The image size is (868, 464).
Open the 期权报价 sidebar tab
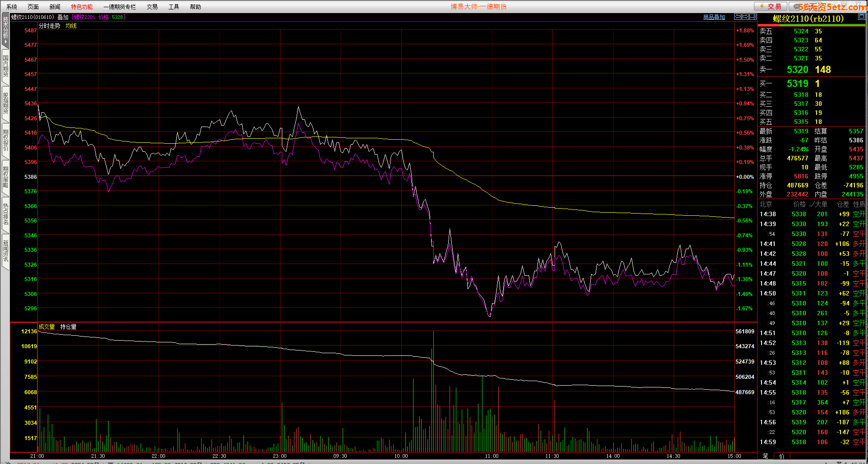pyautogui.click(x=5, y=141)
